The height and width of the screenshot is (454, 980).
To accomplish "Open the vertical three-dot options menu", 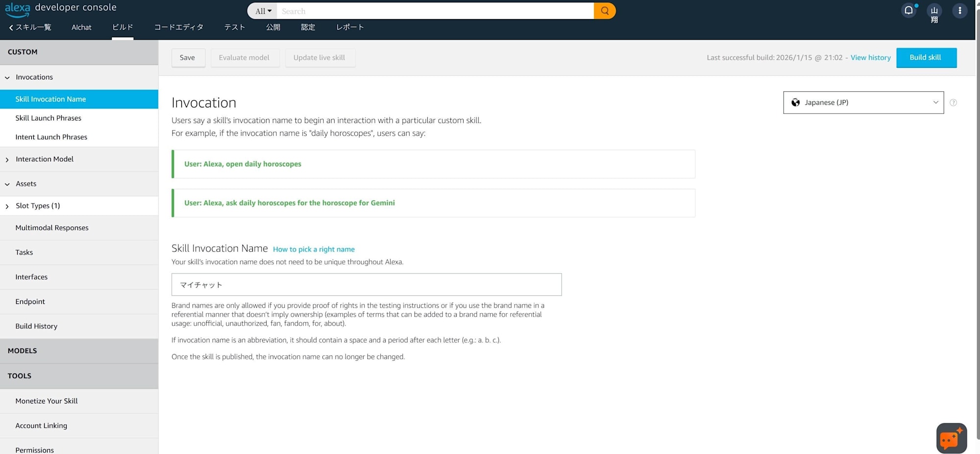I will 959,10.
